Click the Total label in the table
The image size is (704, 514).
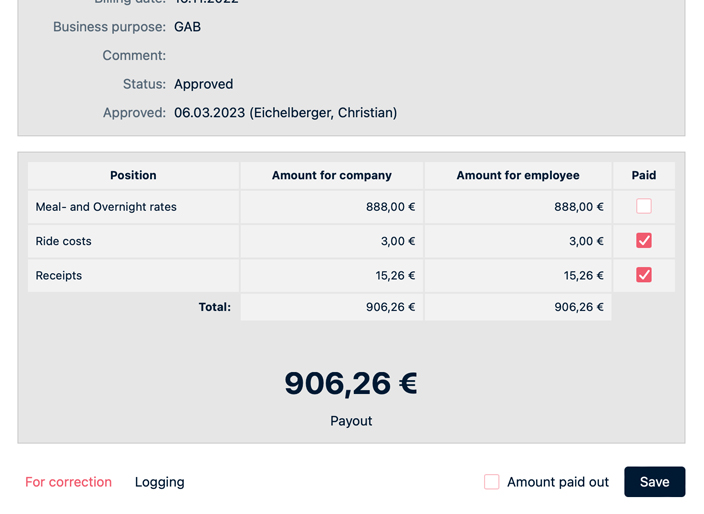(214, 307)
